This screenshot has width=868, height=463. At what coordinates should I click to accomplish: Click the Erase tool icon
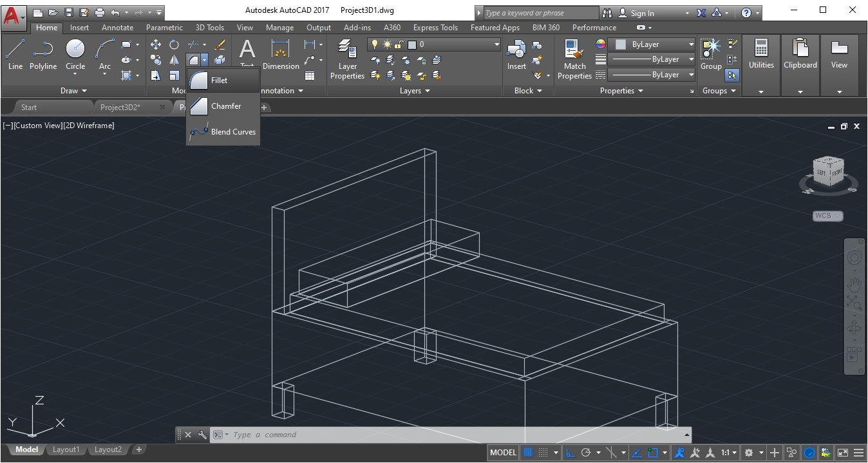coord(220,44)
